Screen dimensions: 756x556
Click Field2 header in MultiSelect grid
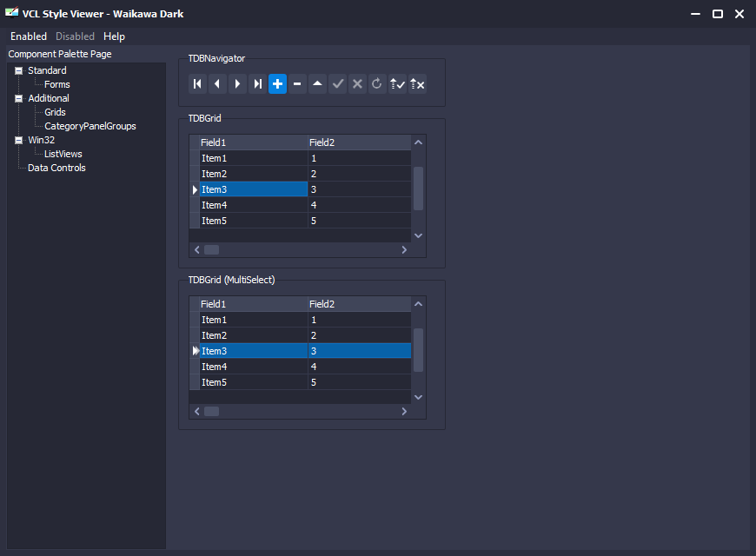[x=360, y=304]
